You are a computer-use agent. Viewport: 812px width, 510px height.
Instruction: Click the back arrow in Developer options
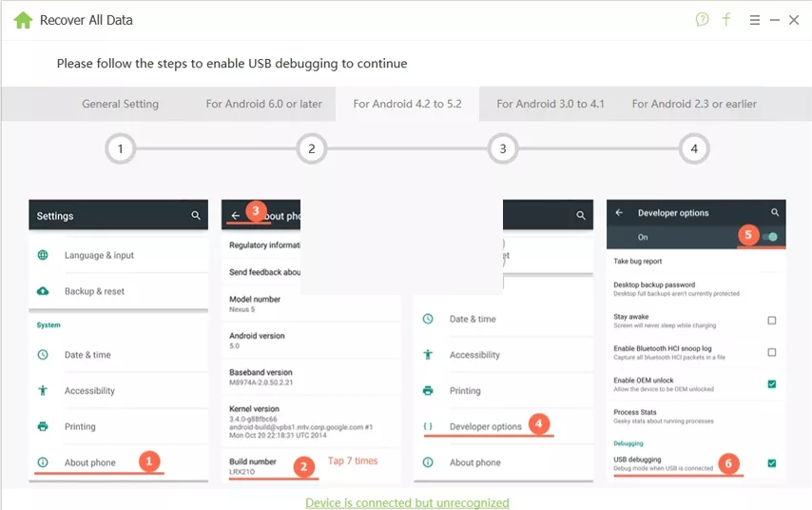pos(619,212)
